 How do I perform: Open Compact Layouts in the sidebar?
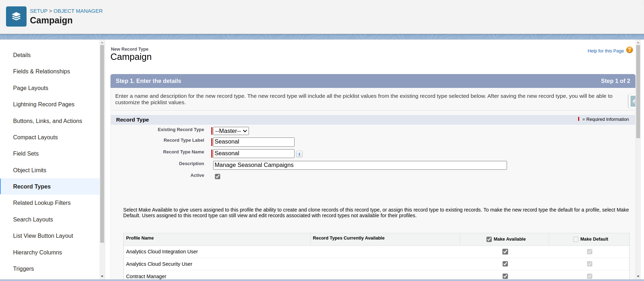click(35, 137)
